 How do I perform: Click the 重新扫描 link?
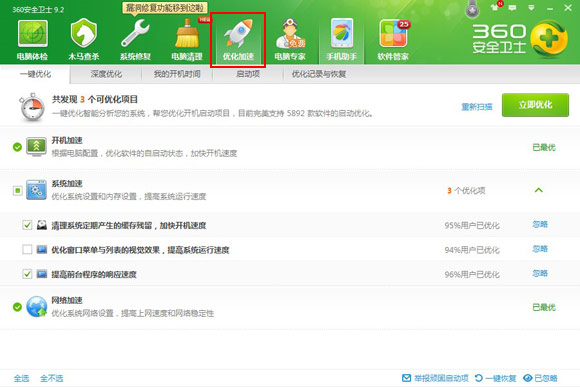click(477, 107)
